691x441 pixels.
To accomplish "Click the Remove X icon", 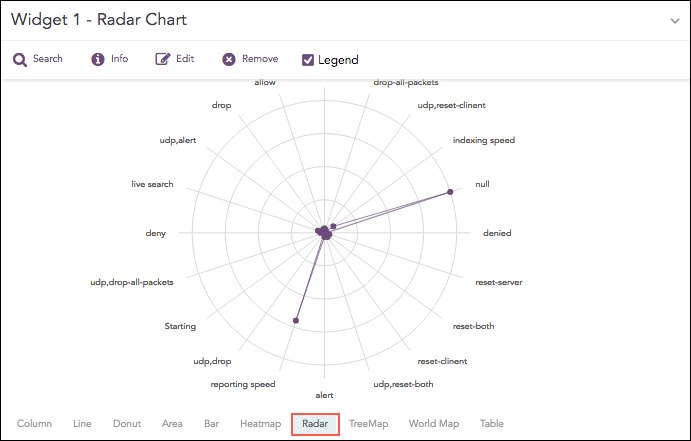I will point(229,60).
